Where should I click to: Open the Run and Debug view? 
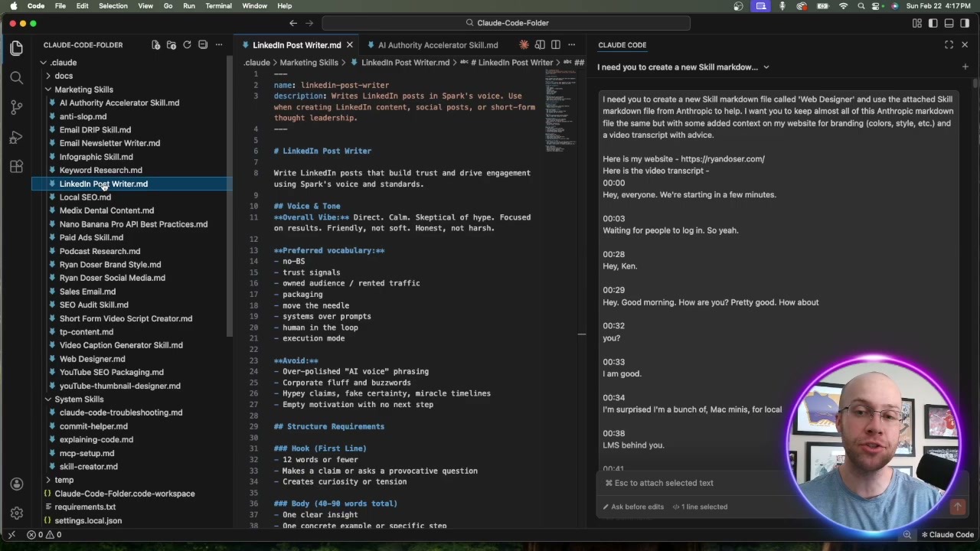click(x=16, y=137)
